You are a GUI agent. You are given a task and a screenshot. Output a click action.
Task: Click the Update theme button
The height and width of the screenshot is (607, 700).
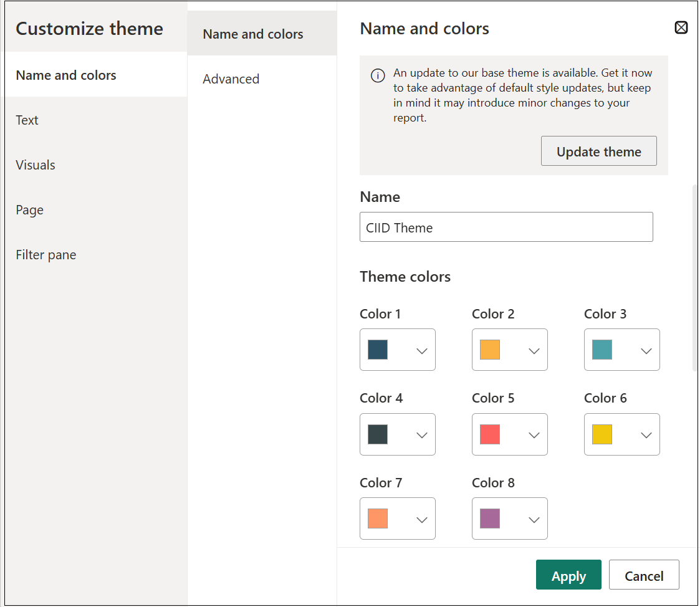(598, 151)
